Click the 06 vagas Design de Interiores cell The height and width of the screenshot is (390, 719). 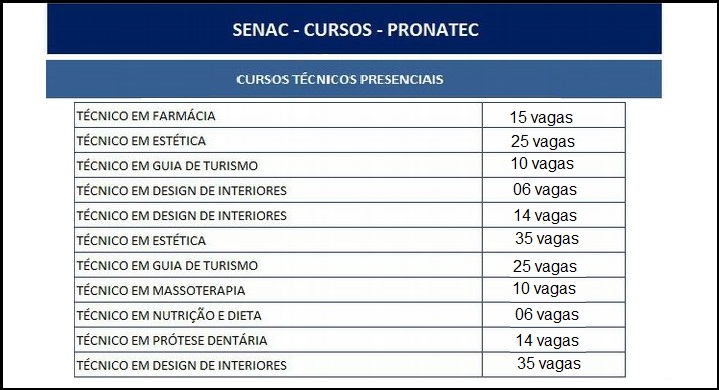tap(554, 190)
